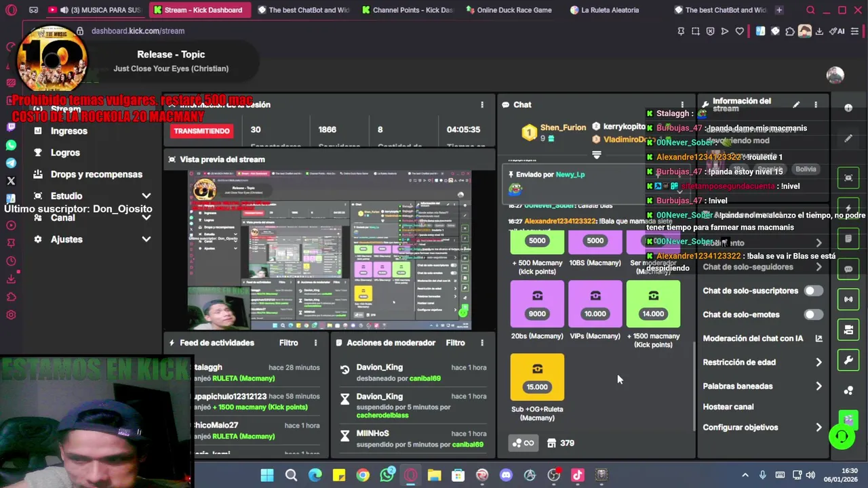Click the Windows Start button
This screenshot has height=488, width=868.
(x=267, y=475)
